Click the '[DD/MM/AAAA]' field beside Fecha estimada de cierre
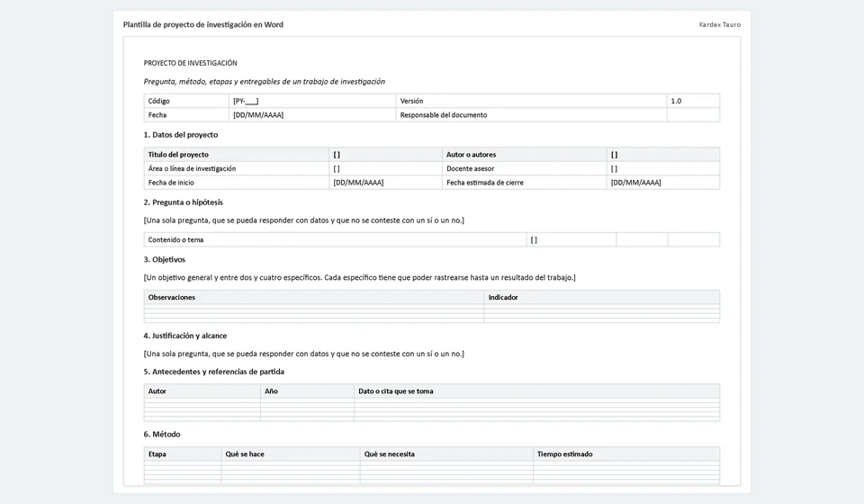864x504 pixels. [663, 183]
